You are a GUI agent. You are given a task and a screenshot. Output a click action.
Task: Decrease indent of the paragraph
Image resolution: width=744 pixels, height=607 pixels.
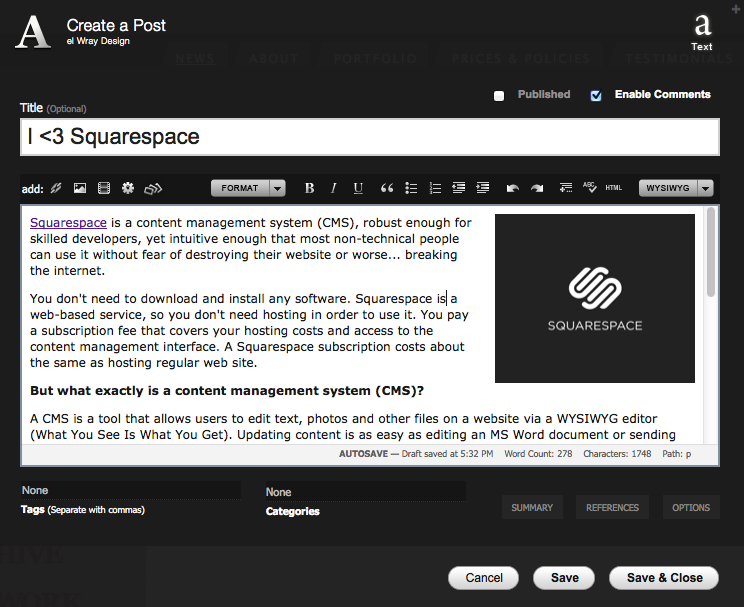(x=458, y=188)
